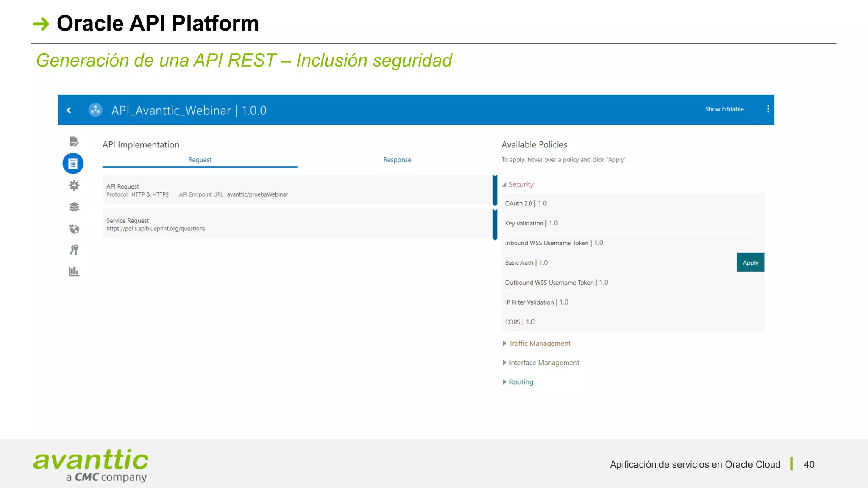Switch to the Request tab

point(200,160)
